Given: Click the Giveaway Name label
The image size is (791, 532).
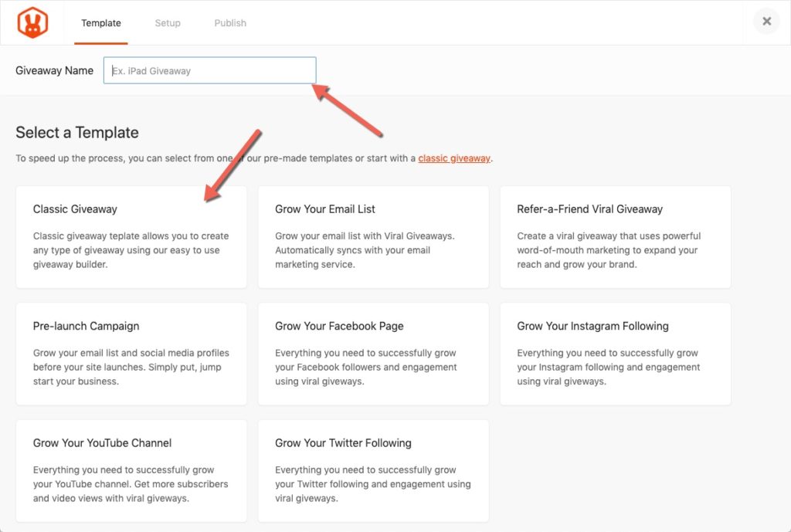Looking at the screenshot, I should tap(55, 70).
